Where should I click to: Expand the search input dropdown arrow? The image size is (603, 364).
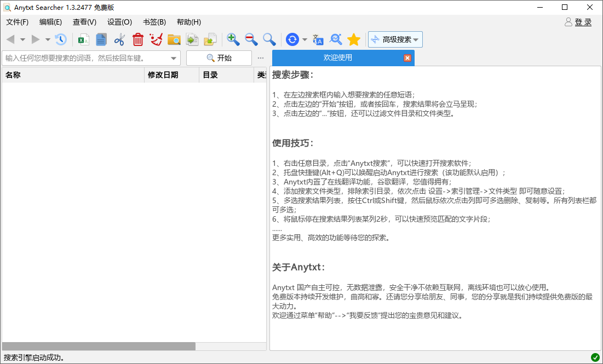(x=174, y=57)
